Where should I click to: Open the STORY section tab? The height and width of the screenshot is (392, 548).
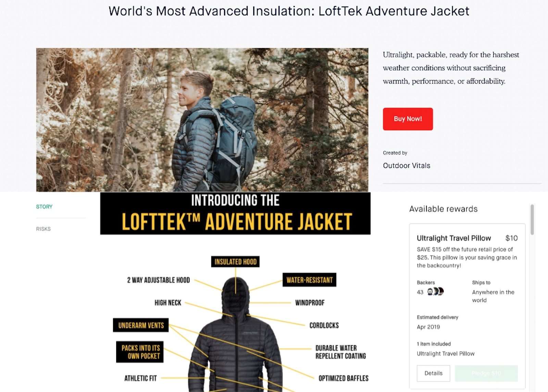pos(44,207)
